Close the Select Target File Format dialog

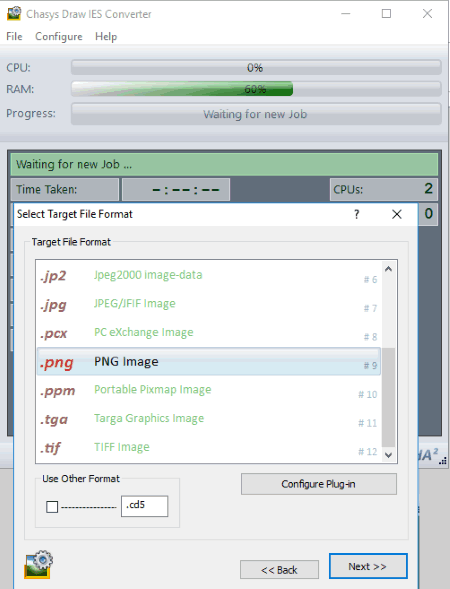pyautogui.click(x=397, y=214)
